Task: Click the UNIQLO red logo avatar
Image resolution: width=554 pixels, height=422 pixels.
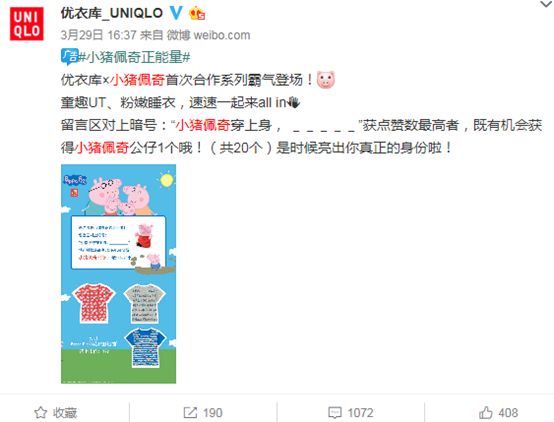Action: [x=26, y=24]
